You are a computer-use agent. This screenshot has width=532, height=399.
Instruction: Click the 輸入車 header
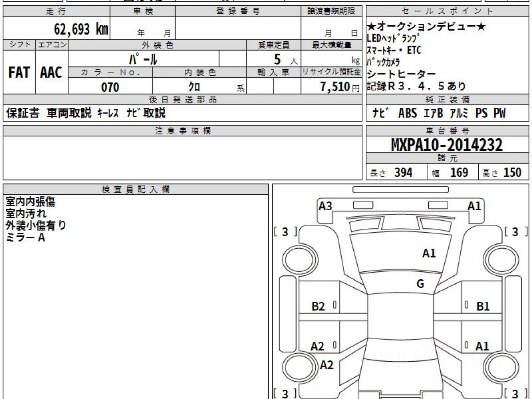pos(274,73)
